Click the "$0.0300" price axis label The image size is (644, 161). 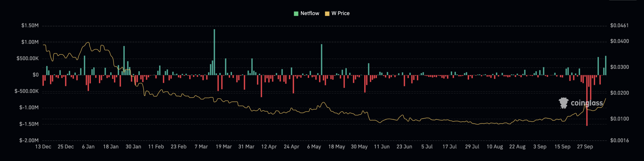click(x=619, y=67)
